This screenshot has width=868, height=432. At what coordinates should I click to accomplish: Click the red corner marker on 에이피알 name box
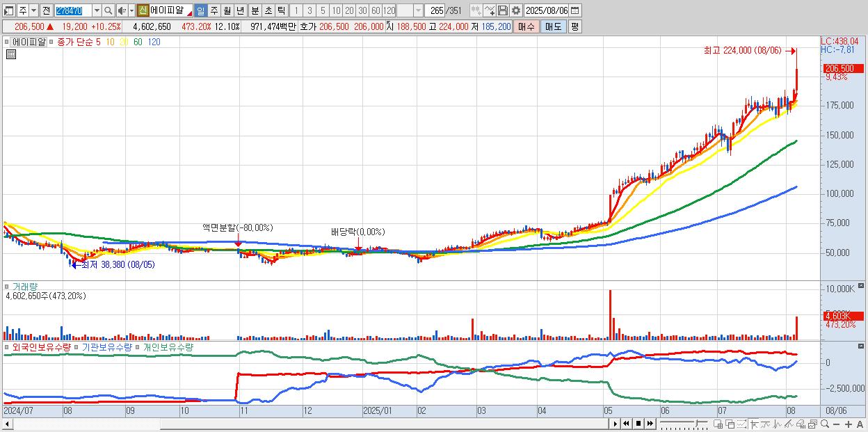click(x=189, y=14)
